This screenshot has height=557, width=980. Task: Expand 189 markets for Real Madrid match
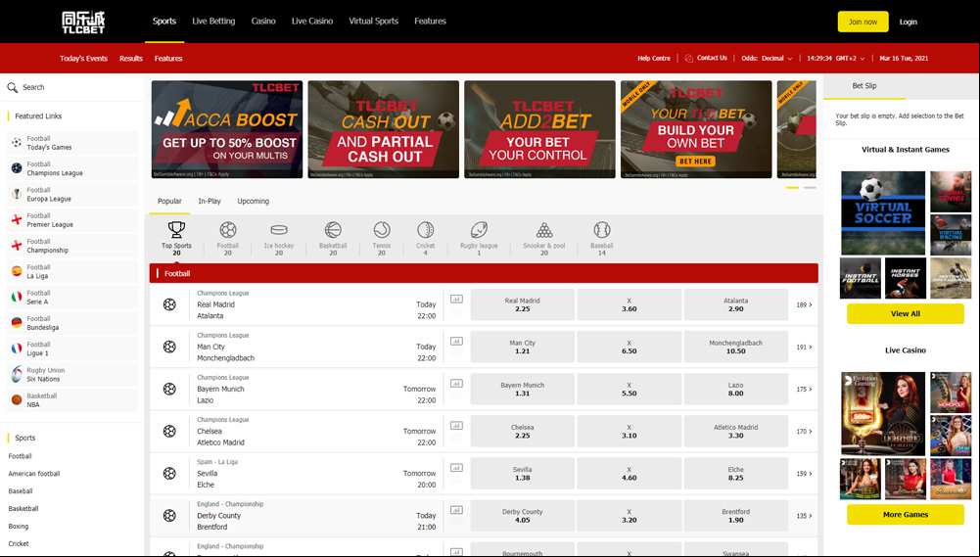(804, 305)
